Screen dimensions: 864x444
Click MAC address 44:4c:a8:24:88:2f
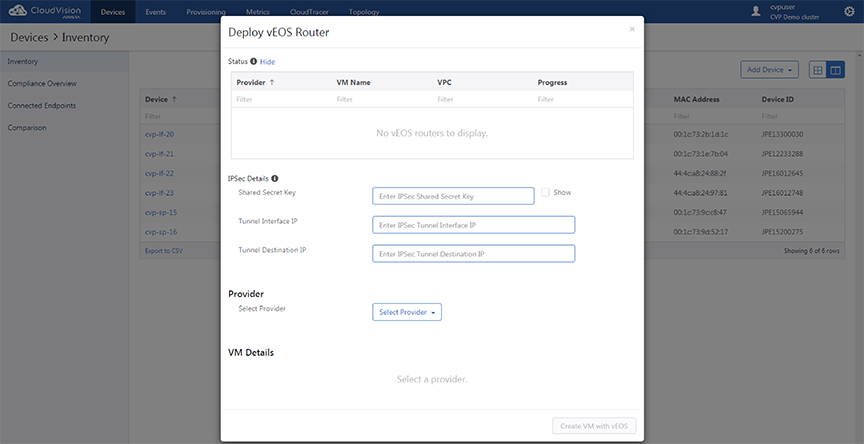click(x=700, y=174)
